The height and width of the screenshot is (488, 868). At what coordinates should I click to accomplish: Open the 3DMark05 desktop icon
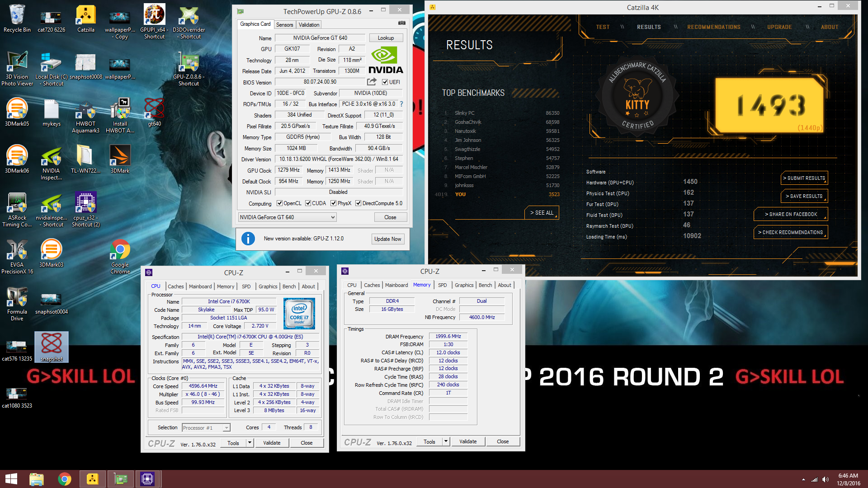(17, 112)
